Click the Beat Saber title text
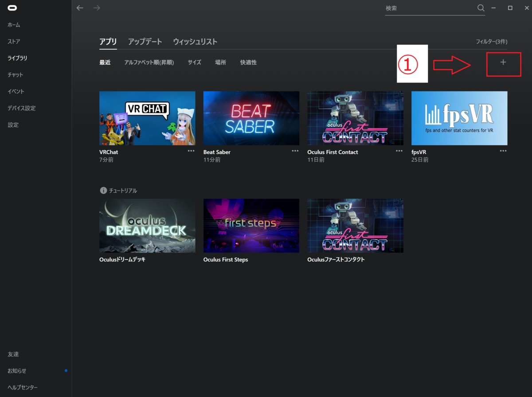Image resolution: width=532 pixels, height=397 pixels. pyautogui.click(x=217, y=152)
